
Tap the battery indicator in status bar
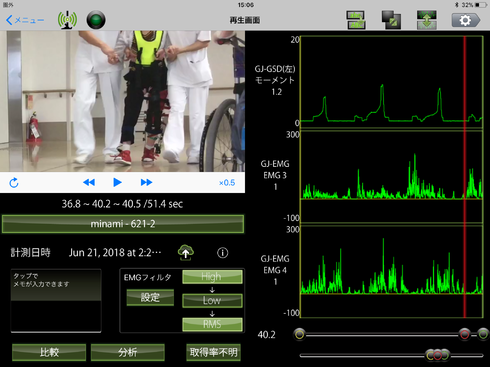click(481, 5)
